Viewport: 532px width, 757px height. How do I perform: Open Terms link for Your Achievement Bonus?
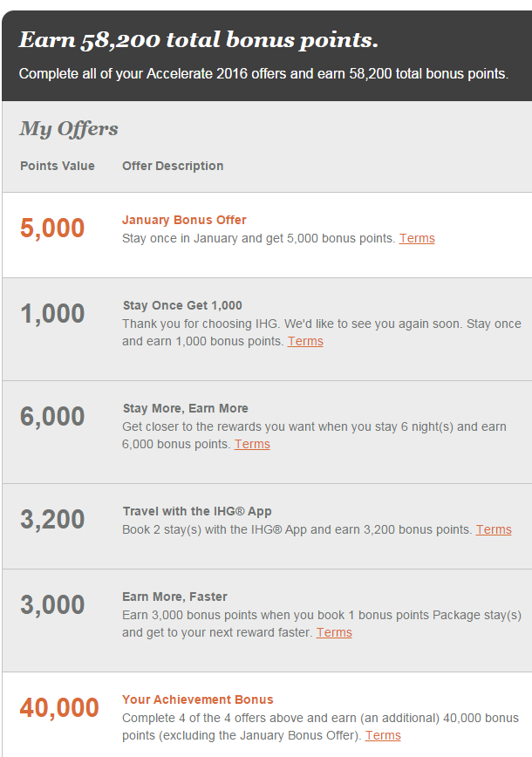[383, 735]
